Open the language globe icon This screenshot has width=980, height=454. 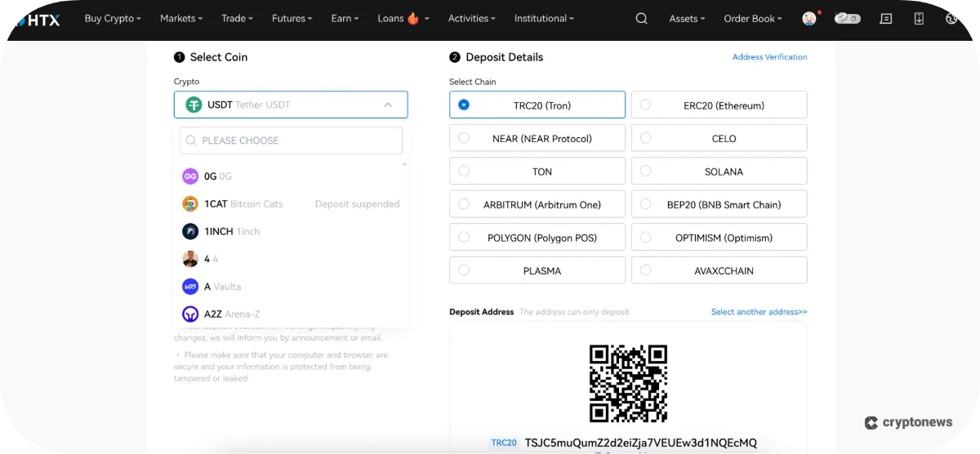coord(951,19)
